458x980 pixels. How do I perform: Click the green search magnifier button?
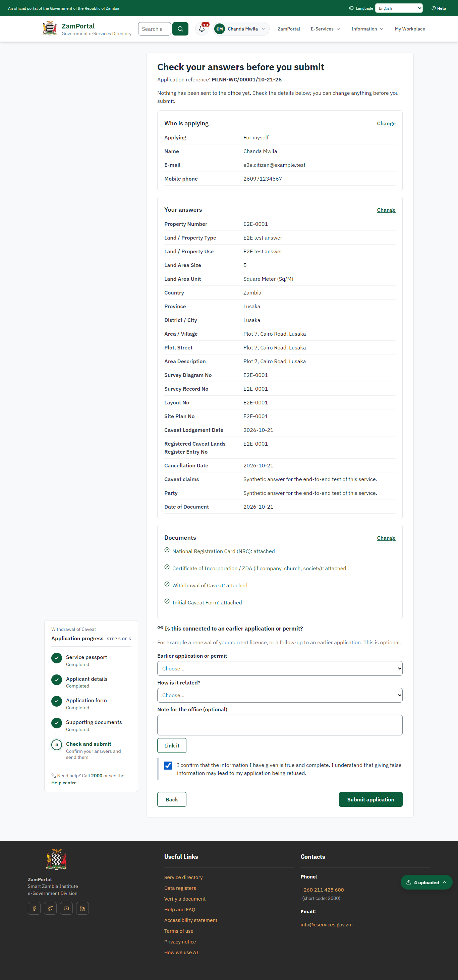click(x=180, y=29)
